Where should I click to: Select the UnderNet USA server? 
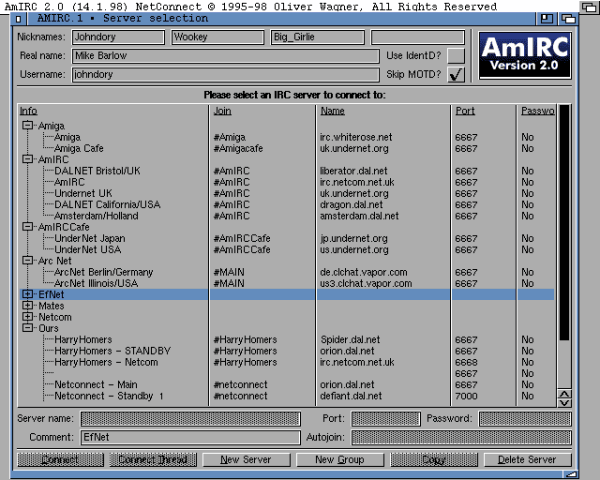coord(88,250)
